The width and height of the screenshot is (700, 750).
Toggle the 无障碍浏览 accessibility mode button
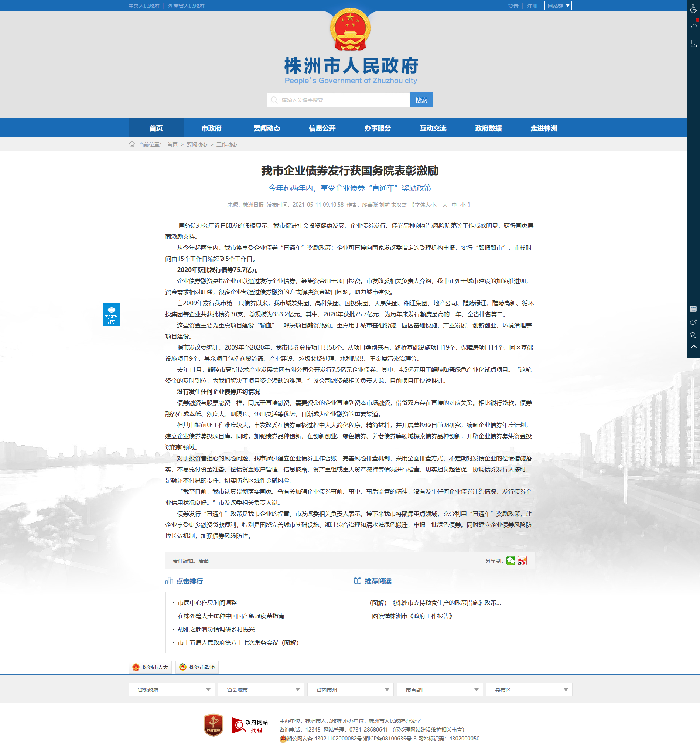pos(111,315)
